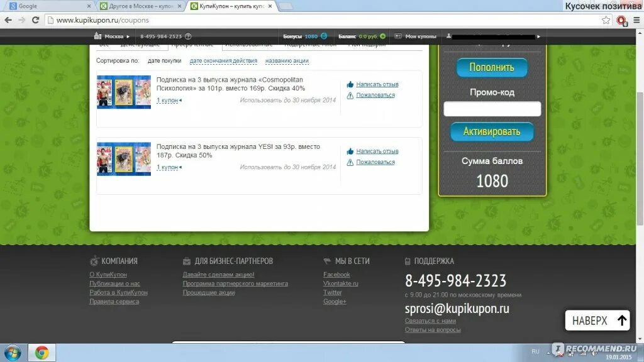Click the browser forward arrow
The image size is (644, 362).
click(x=22, y=20)
